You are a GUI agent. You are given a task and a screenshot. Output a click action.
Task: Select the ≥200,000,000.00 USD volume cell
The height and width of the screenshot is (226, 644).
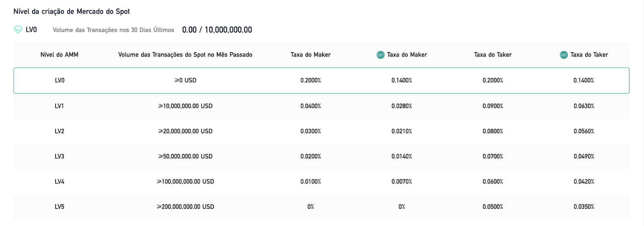pyautogui.click(x=185, y=207)
